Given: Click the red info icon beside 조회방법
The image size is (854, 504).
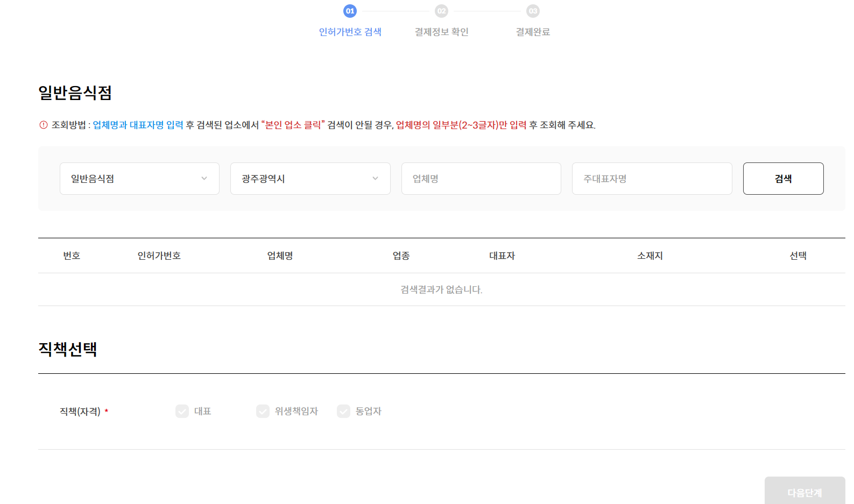Looking at the screenshot, I should click(x=44, y=125).
